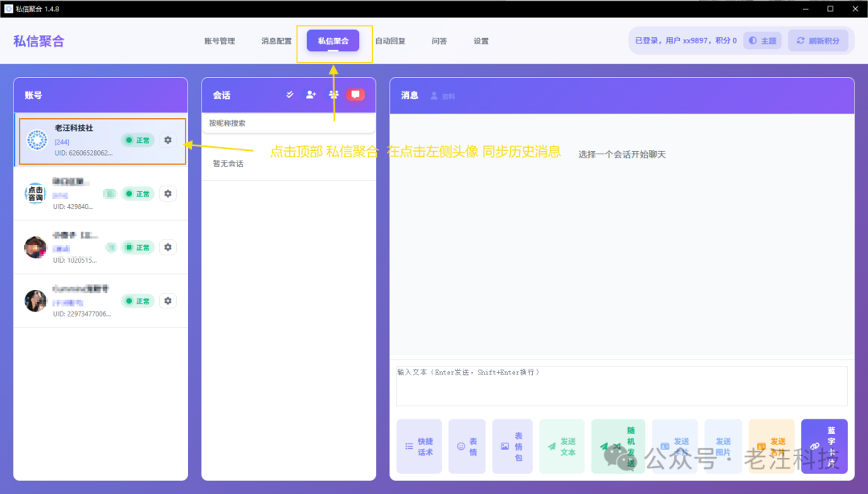This screenshot has width=868, height=494.
Task: Open settings gear for account UID 22973477006
Action: 168,301
